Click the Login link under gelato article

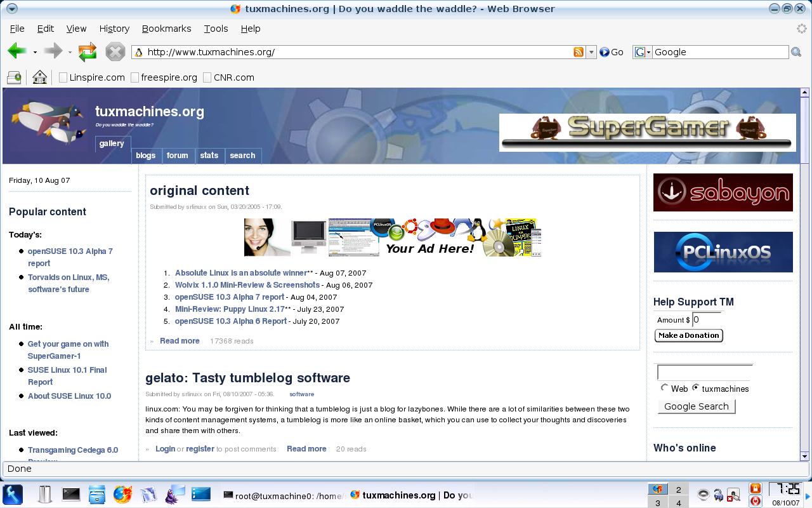point(165,449)
